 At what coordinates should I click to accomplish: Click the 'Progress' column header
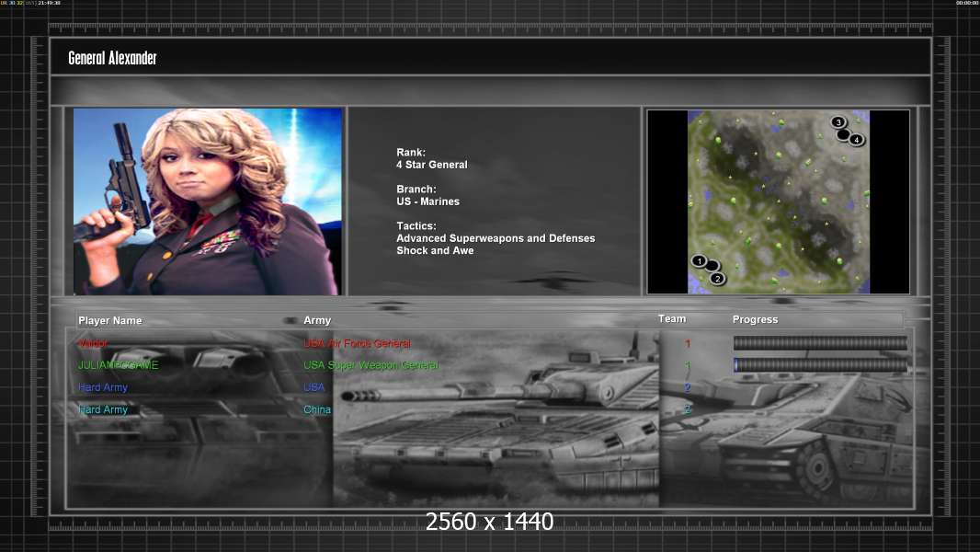click(755, 319)
